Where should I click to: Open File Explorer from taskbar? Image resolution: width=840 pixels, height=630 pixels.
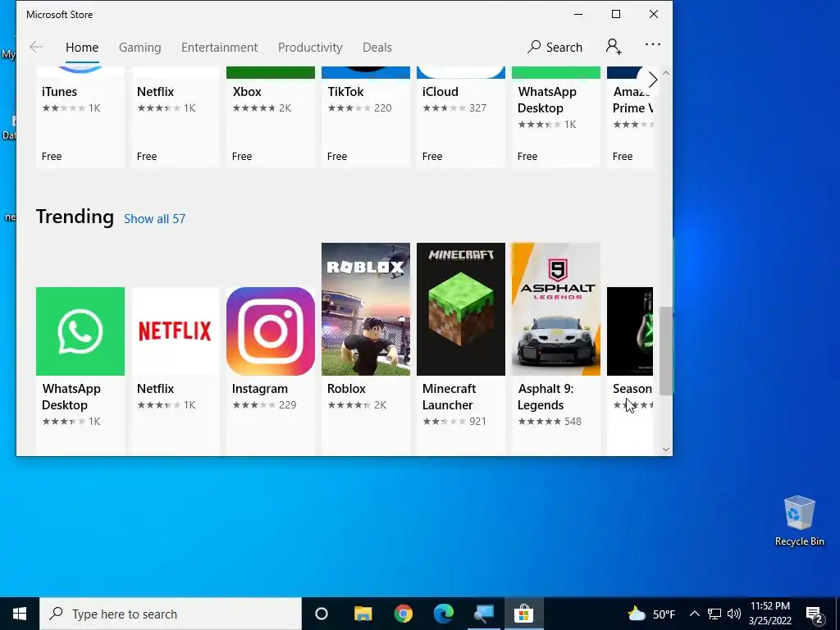coord(363,614)
